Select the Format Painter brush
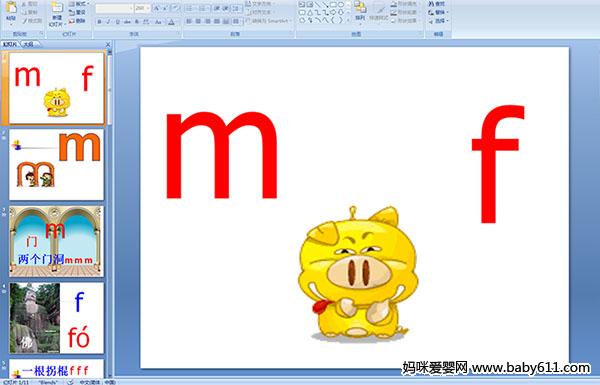 point(24,21)
